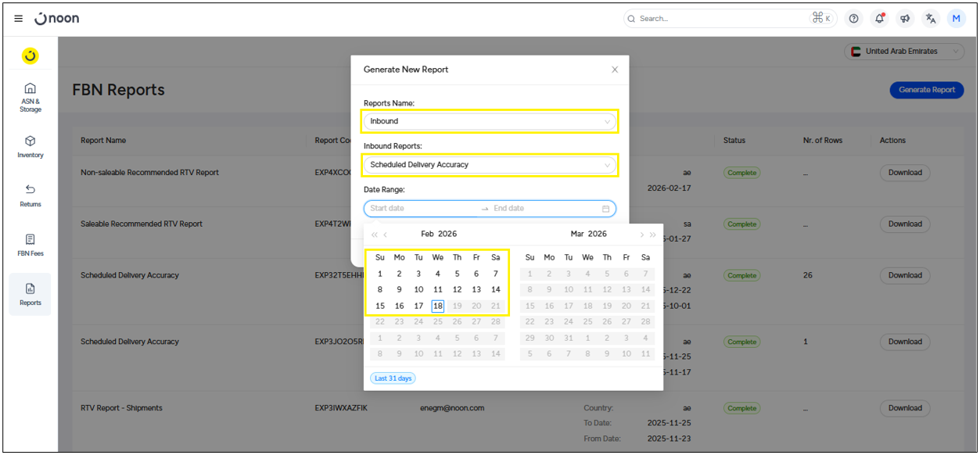The width and height of the screenshot is (980, 455).
Task: Click the user profile avatar M
Action: pos(956,19)
